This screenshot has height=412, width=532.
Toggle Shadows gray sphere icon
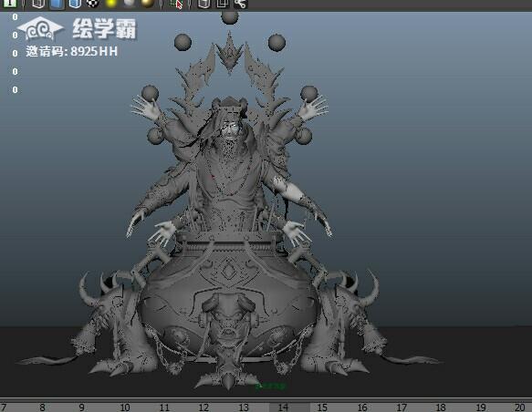click(130, 4)
